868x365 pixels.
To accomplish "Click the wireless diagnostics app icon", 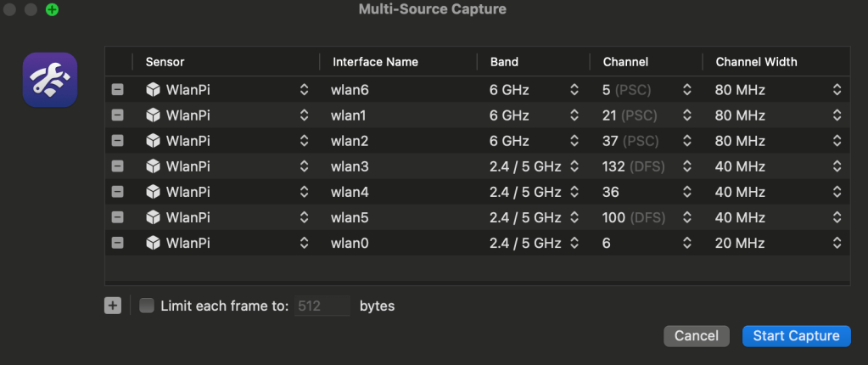I will [x=50, y=80].
